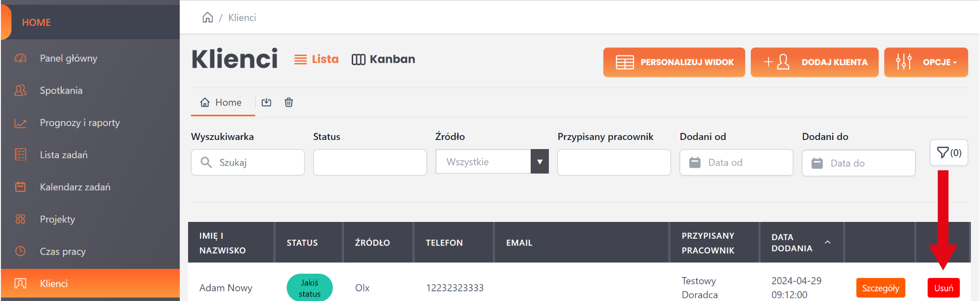Select the Home view tab
The width and height of the screenshot is (980, 301).
(x=222, y=103)
